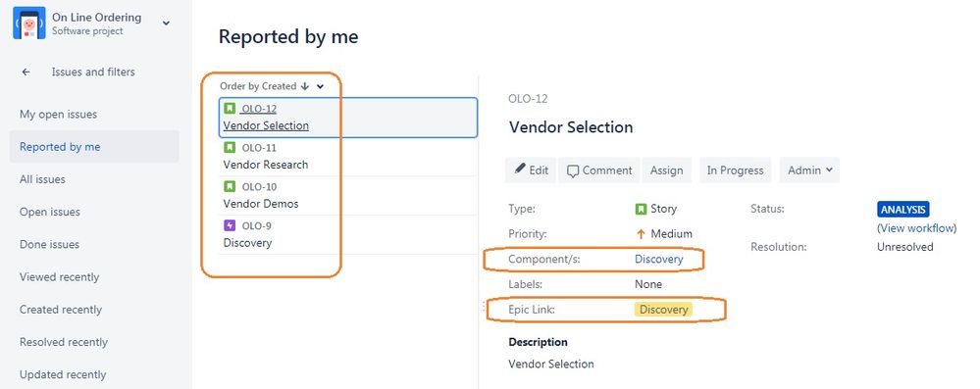Click the story icon beside OLO-10

pos(230,186)
